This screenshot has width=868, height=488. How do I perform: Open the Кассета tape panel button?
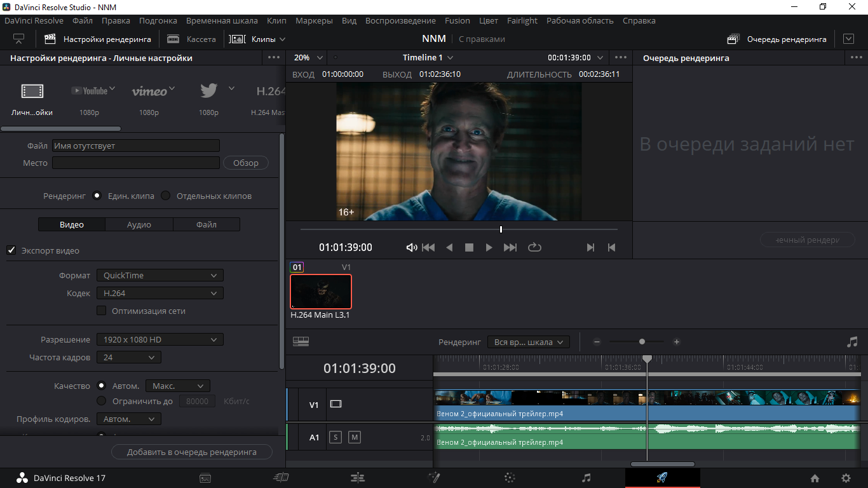point(191,39)
